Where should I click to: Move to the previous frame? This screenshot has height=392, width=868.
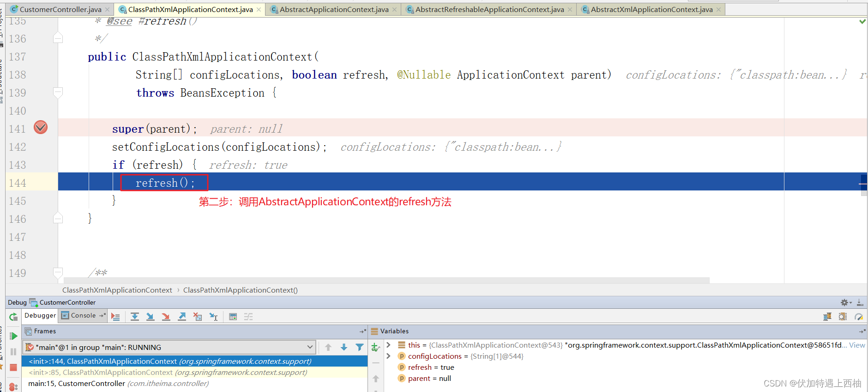(328, 347)
